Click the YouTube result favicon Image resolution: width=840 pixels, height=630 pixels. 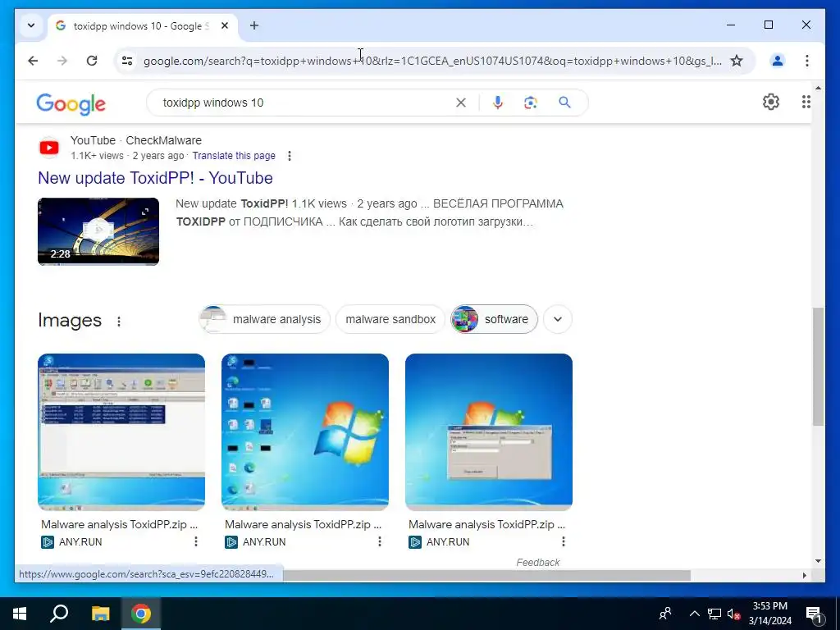[x=49, y=148]
